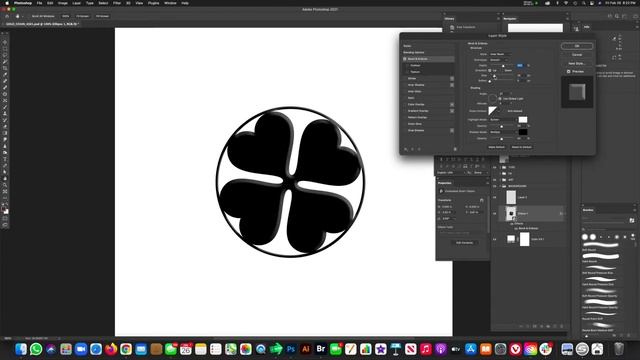This screenshot has height=360, width=640.
Task: Open Illustrator from the Dock
Action: pos(306,349)
